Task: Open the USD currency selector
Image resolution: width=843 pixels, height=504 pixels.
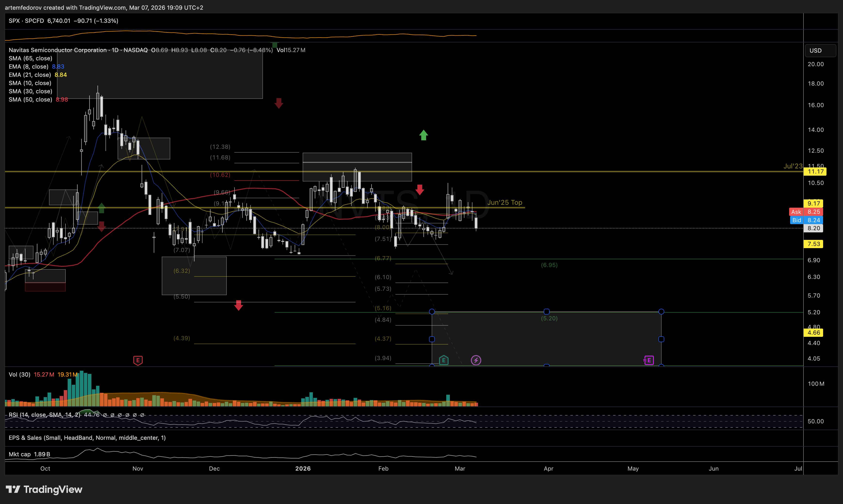Action: pyautogui.click(x=820, y=50)
